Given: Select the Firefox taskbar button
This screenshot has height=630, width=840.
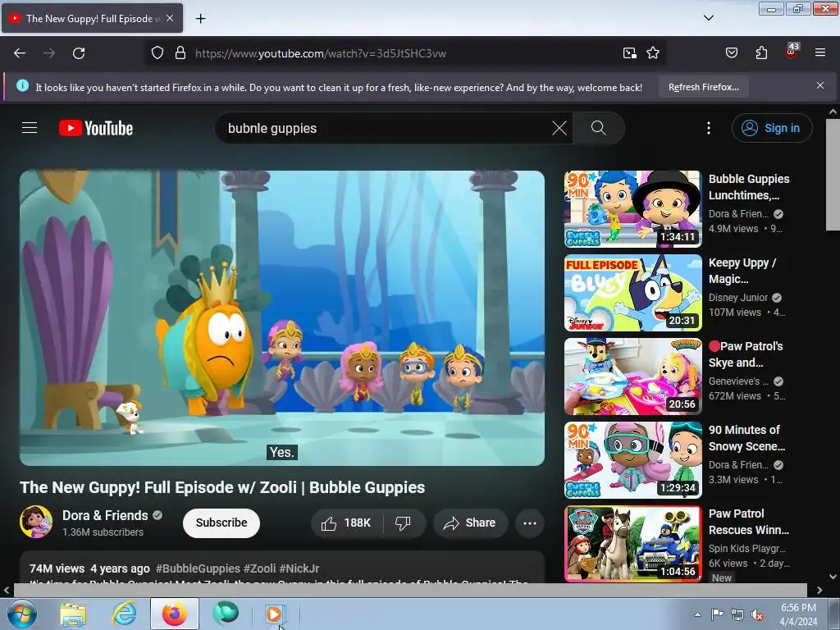Looking at the screenshot, I should tap(175, 614).
